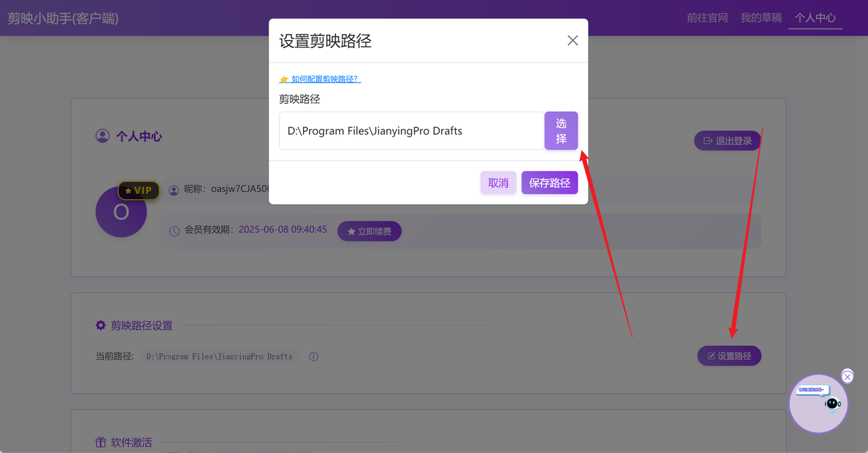The image size is (868, 453).
Task: Click 保存路径 button
Action: (x=550, y=183)
